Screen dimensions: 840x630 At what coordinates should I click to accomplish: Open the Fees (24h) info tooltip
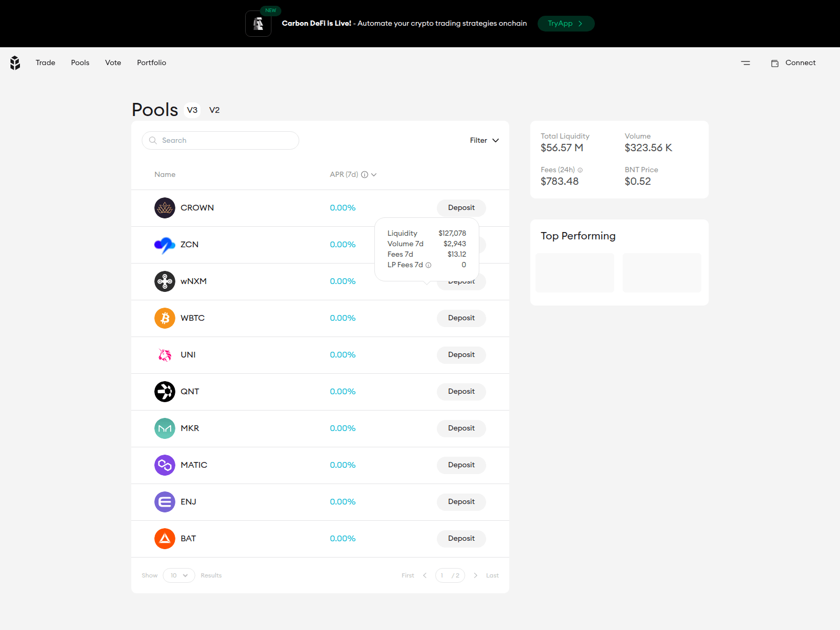click(x=579, y=170)
